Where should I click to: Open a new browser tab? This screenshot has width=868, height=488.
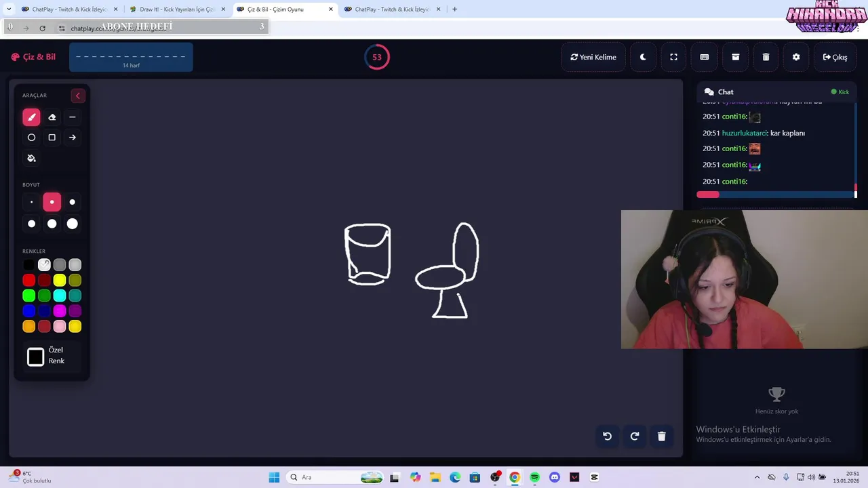[x=454, y=9]
